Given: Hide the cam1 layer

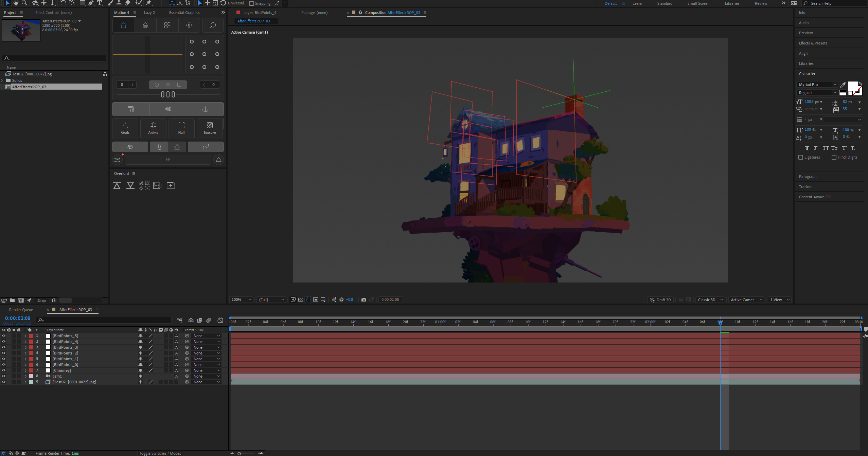Looking at the screenshot, I should 4,376.
